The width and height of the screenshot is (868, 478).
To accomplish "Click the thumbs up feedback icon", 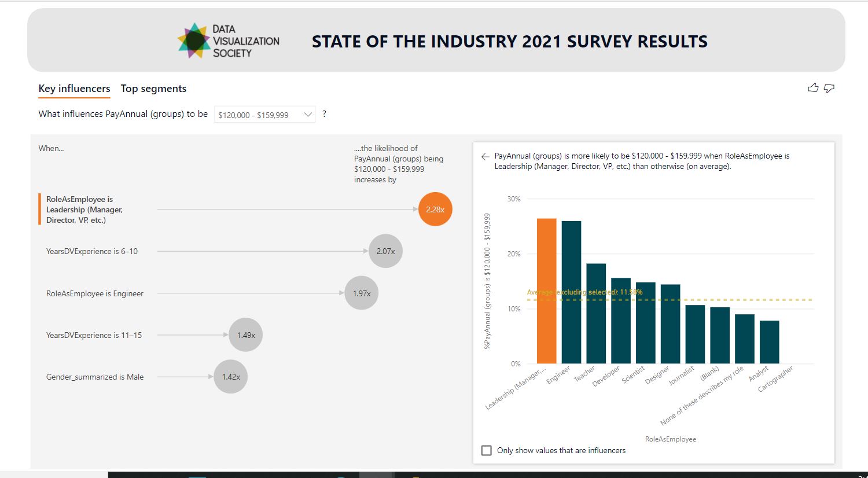I will click(x=813, y=88).
